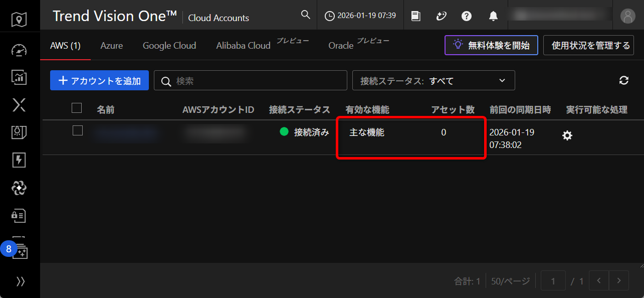The image size is (644, 298).
Task: Click the アカウントを追加 button
Action: coord(99,80)
